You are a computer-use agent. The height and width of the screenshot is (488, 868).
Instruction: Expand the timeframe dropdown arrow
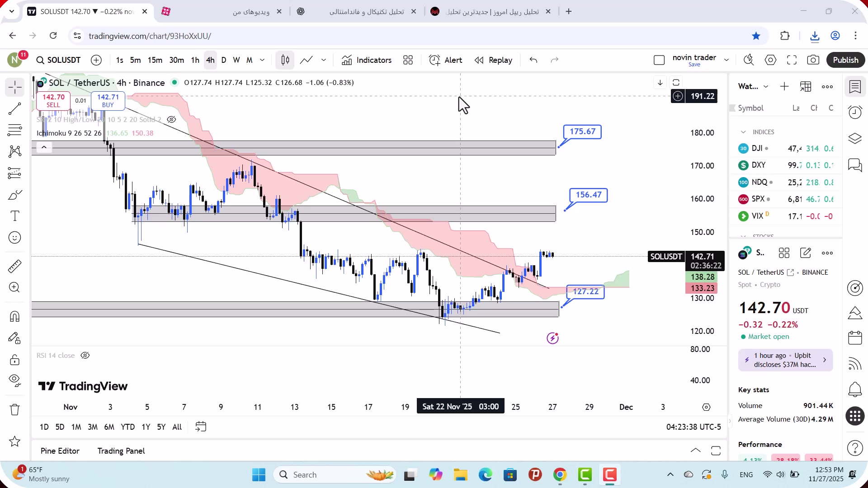tap(262, 60)
